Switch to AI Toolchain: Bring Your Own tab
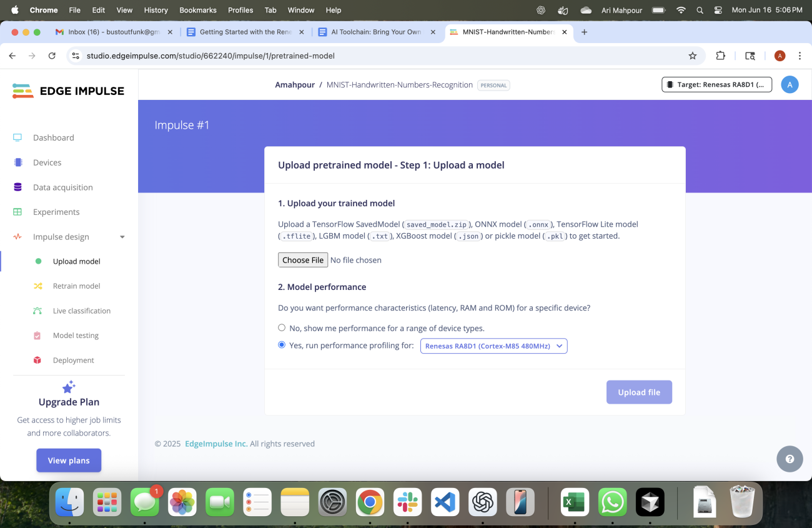This screenshot has width=812, height=528. [376, 32]
